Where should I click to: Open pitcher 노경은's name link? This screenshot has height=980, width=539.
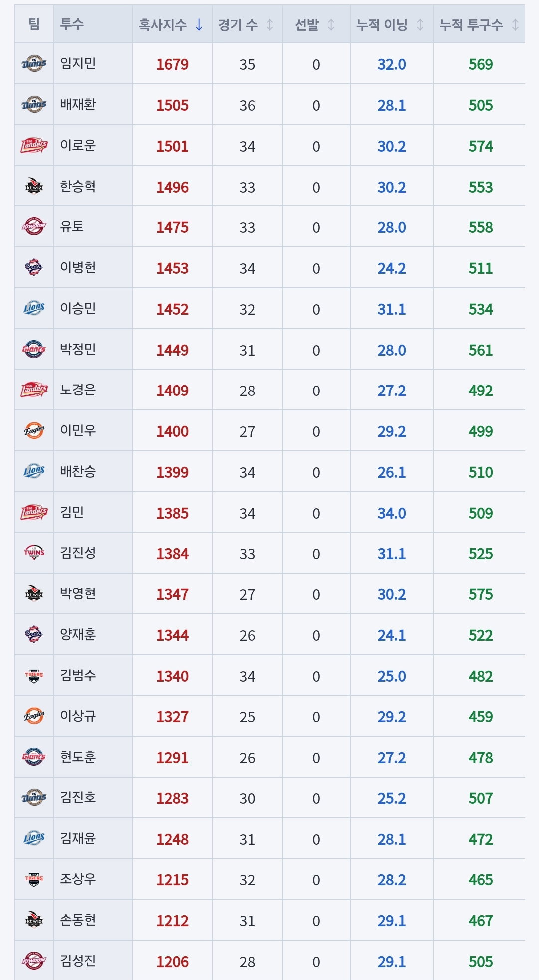(x=78, y=390)
